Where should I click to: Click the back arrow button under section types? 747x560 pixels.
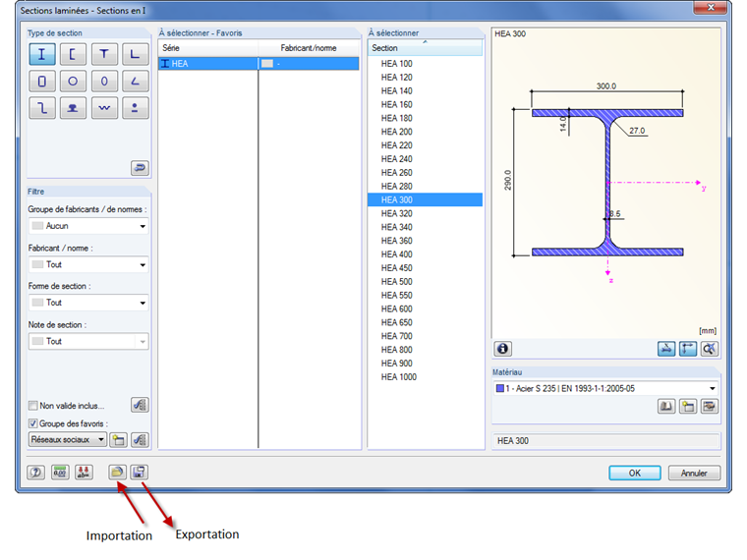(x=140, y=168)
